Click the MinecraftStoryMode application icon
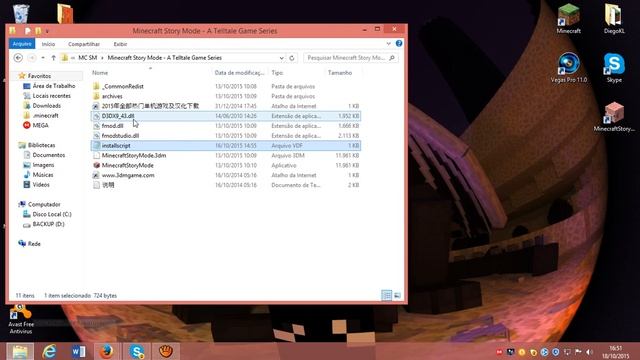The width and height of the screenshot is (640, 360). point(96,165)
